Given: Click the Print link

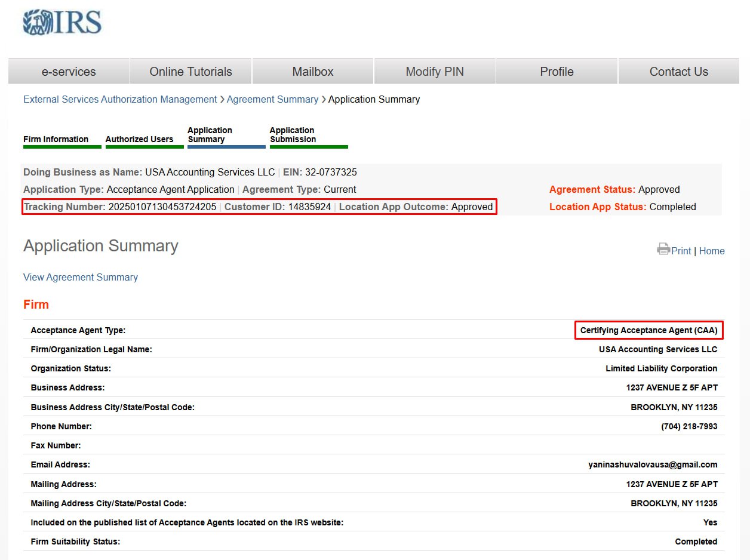Looking at the screenshot, I should pyautogui.click(x=681, y=251).
